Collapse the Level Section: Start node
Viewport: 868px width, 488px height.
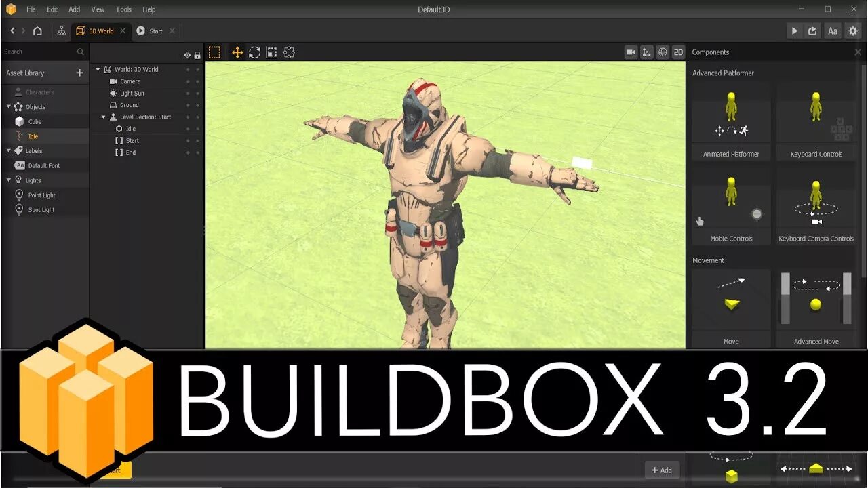[x=104, y=117]
